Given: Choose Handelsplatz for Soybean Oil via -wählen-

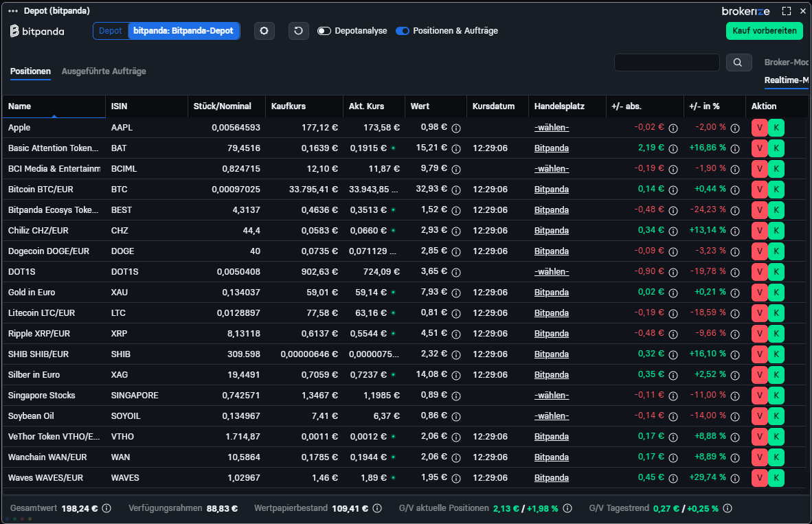Looking at the screenshot, I should pyautogui.click(x=552, y=416).
